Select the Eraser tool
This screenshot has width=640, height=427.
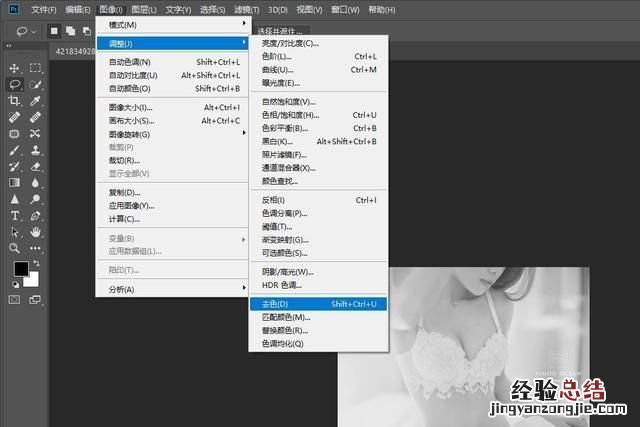point(35,167)
